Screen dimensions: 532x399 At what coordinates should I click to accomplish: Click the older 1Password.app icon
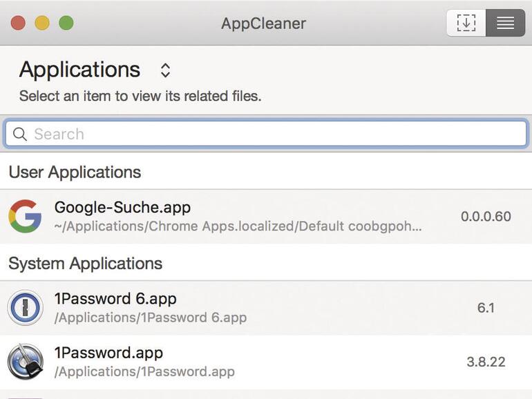25,362
